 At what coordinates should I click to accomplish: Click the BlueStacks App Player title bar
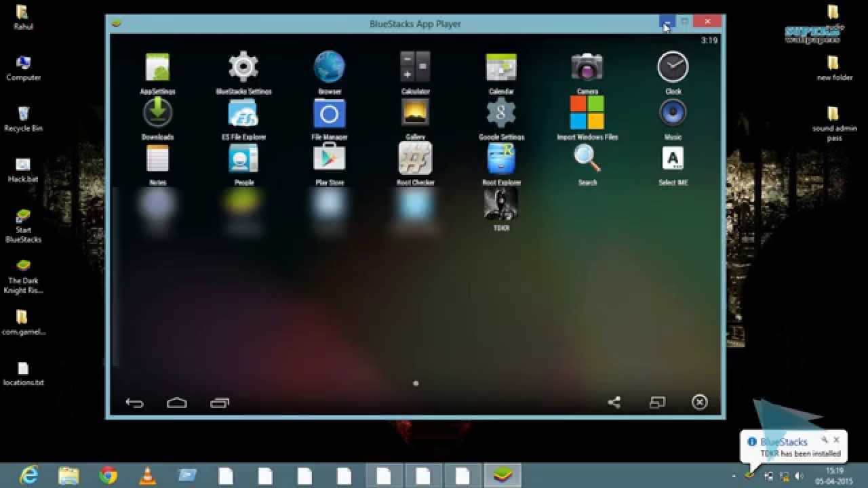(415, 24)
